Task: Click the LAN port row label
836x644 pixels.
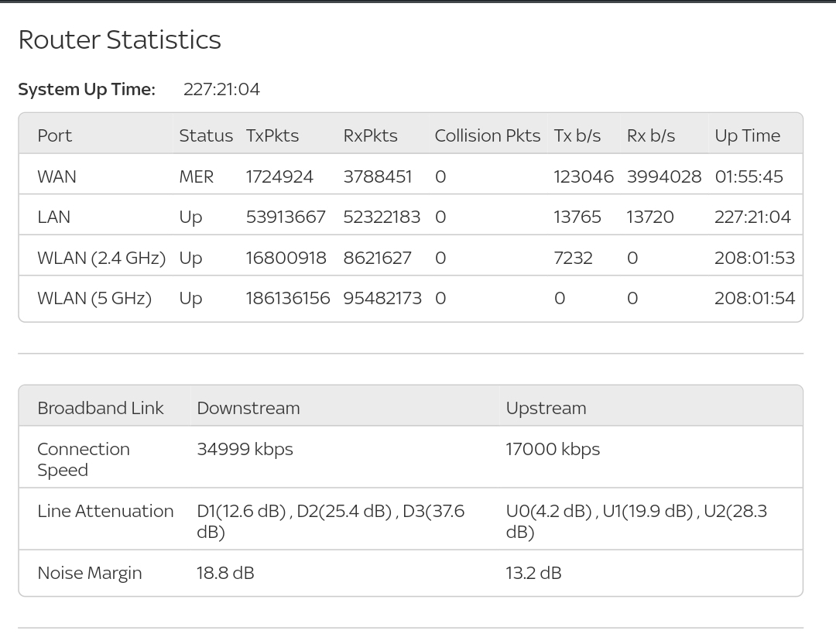Action: coord(53,218)
